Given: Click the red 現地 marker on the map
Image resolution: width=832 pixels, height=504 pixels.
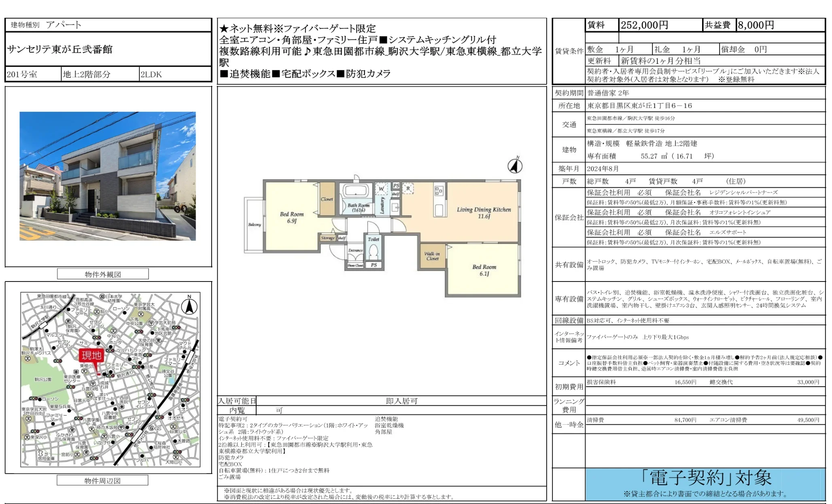Looking at the screenshot, I should (x=91, y=356).
